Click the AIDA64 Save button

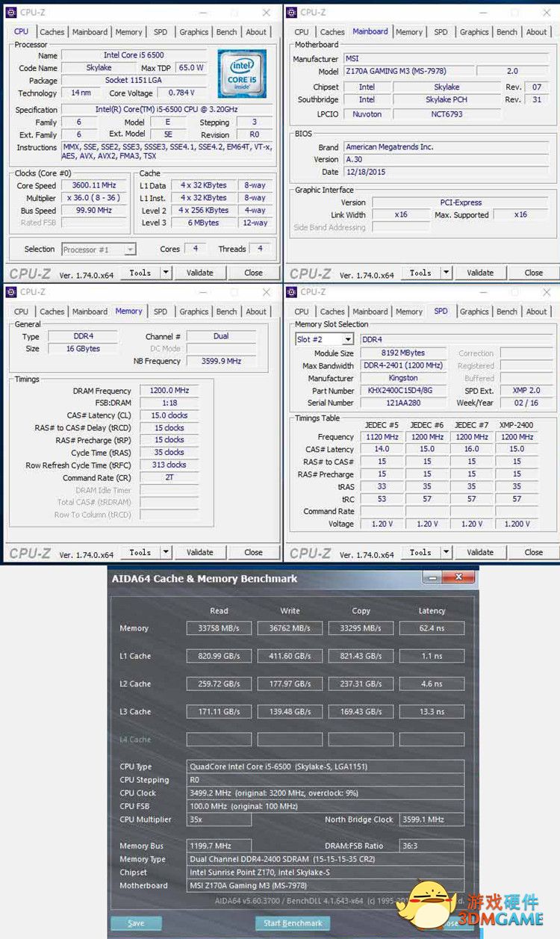pyautogui.click(x=136, y=923)
